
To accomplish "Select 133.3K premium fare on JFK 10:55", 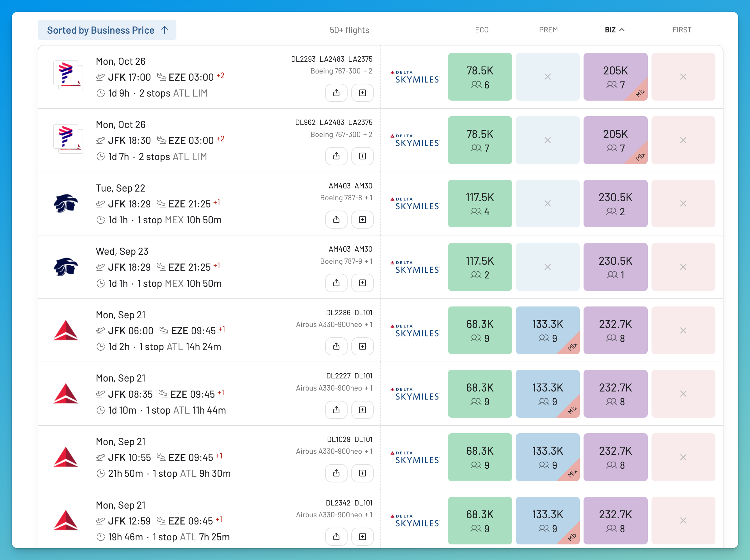I will (548, 457).
